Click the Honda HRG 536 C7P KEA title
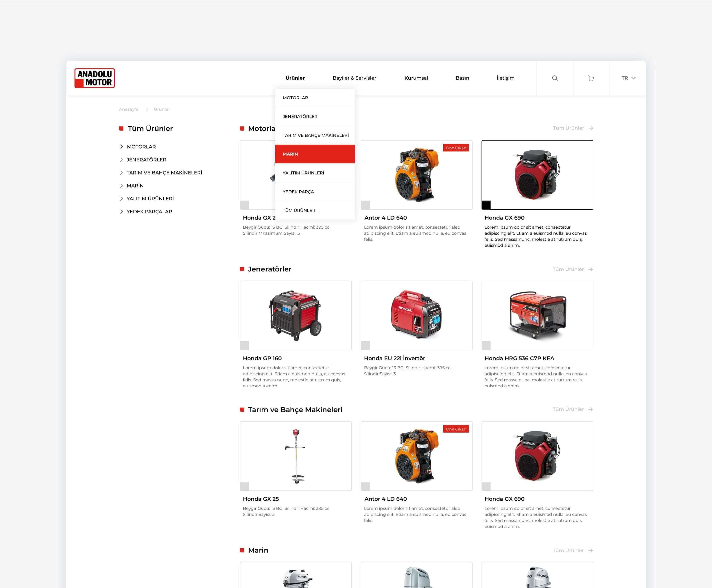Viewport: 712px width, 588px height. pyautogui.click(x=519, y=358)
